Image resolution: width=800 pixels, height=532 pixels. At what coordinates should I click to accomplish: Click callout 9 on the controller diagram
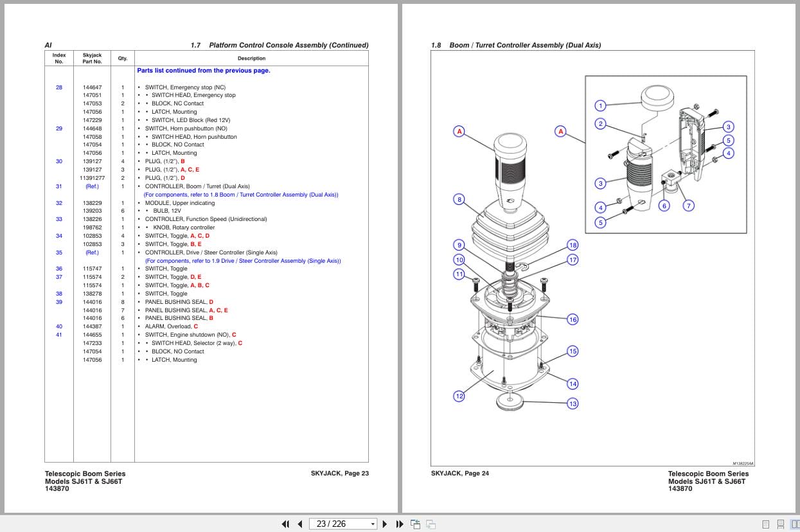tap(459, 245)
